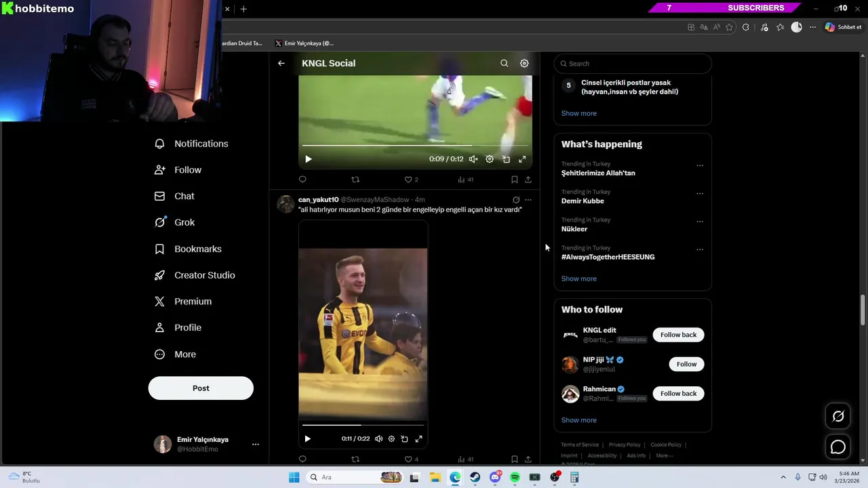This screenshot has width=868, height=488.
Task: Expand 'Show more' under community rules
Action: point(578,113)
